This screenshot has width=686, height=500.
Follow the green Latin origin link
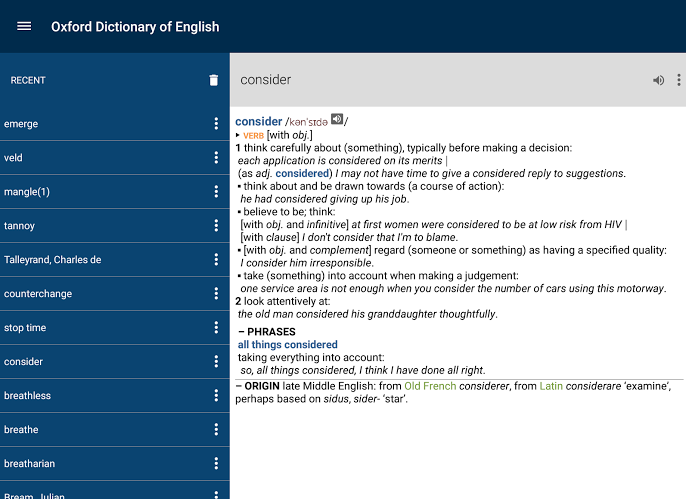pos(551,386)
